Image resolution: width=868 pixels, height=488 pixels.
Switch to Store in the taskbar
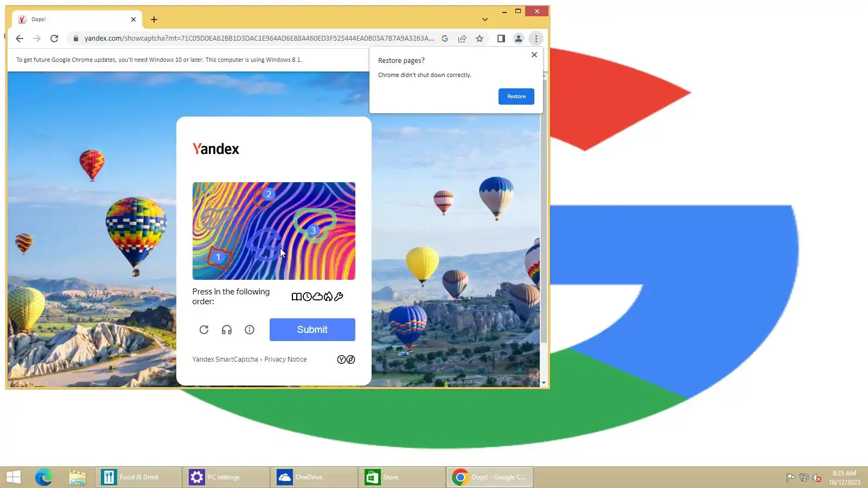coord(401,477)
